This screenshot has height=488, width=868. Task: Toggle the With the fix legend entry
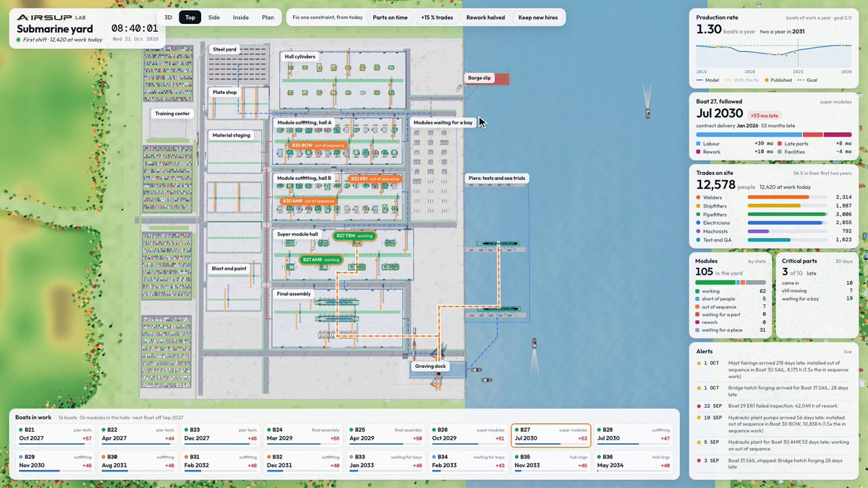tap(741, 80)
